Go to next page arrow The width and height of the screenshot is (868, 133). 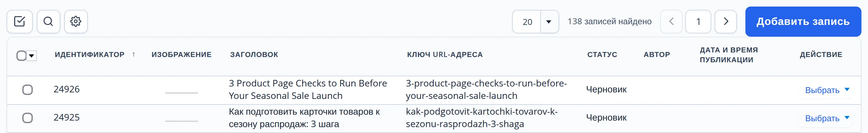point(725,22)
